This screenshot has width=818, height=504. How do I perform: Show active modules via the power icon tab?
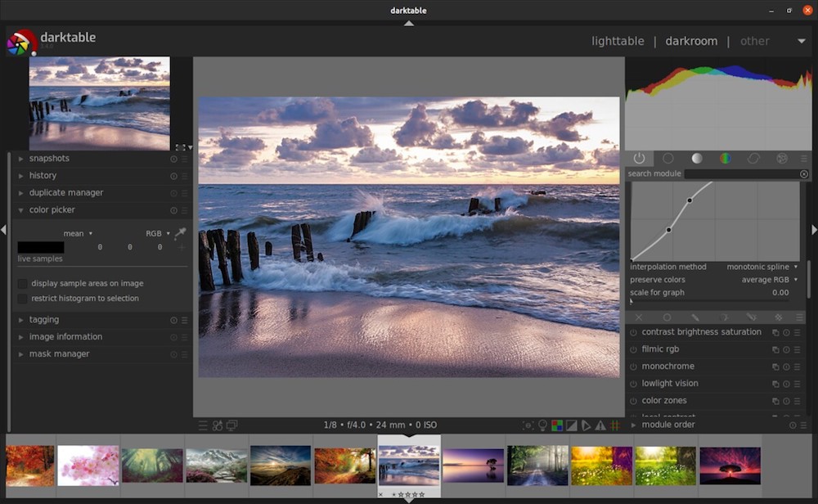pos(640,158)
